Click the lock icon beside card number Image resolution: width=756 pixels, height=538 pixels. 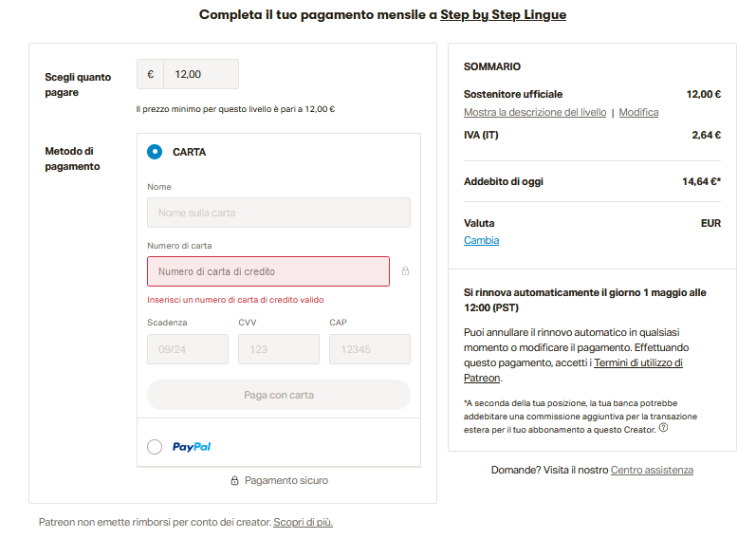click(405, 271)
